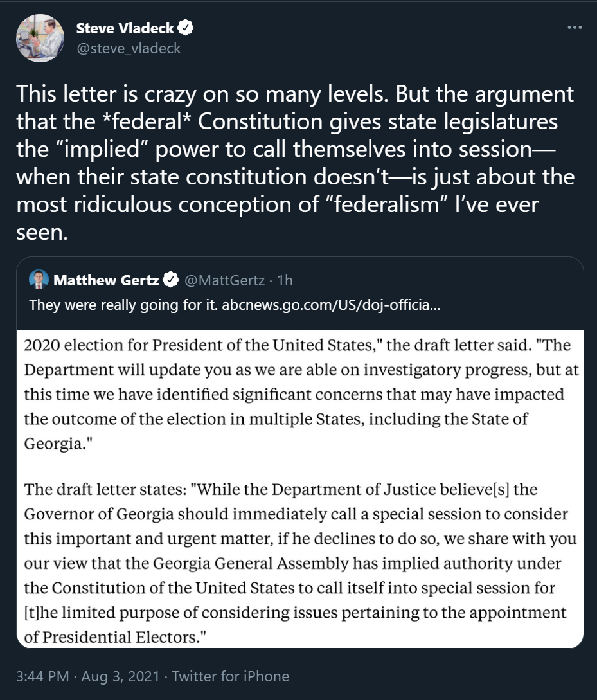Image resolution: width=597 pixels, height=700 pixels.
Task: Click the 3:44 PM timestamp
Action: [x=42, y=676]
